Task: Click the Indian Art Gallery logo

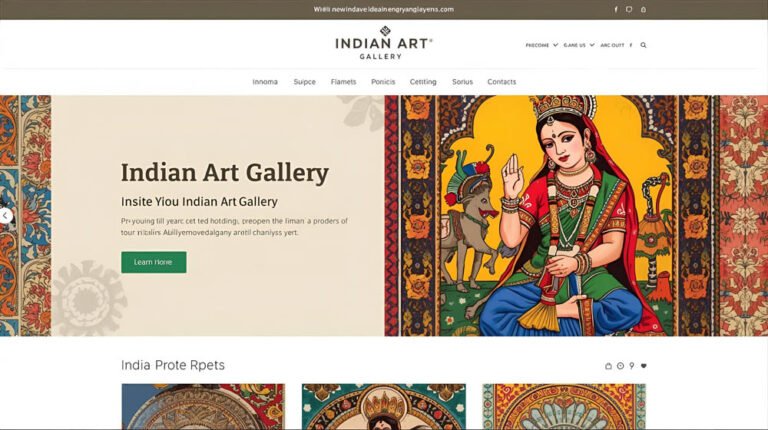Action: 384,43
